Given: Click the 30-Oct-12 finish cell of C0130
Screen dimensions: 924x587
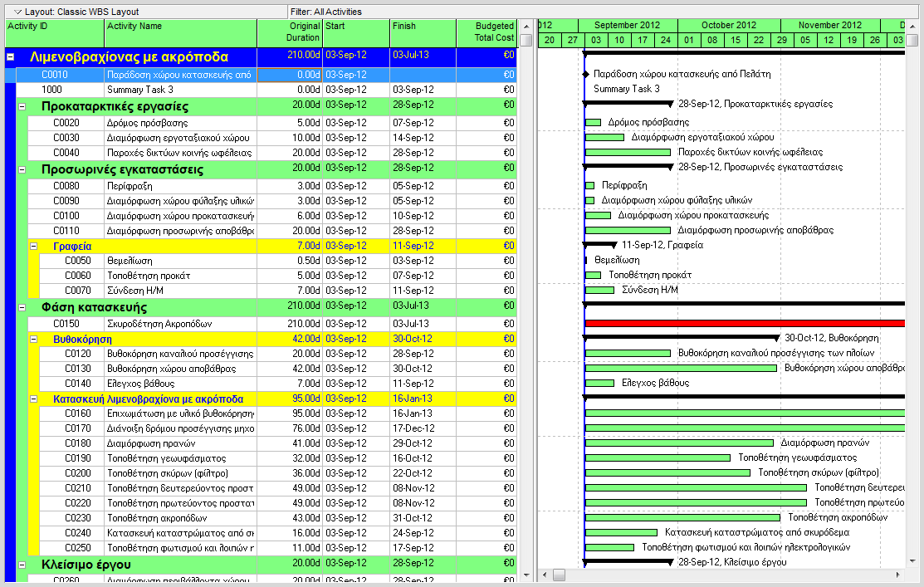Looking at the screenshot, I should [423, 369].
